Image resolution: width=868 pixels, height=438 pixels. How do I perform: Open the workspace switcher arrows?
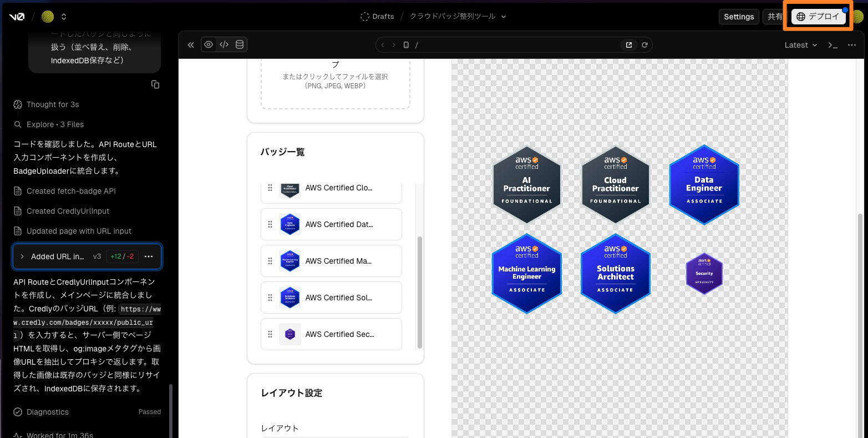[64, 17]
